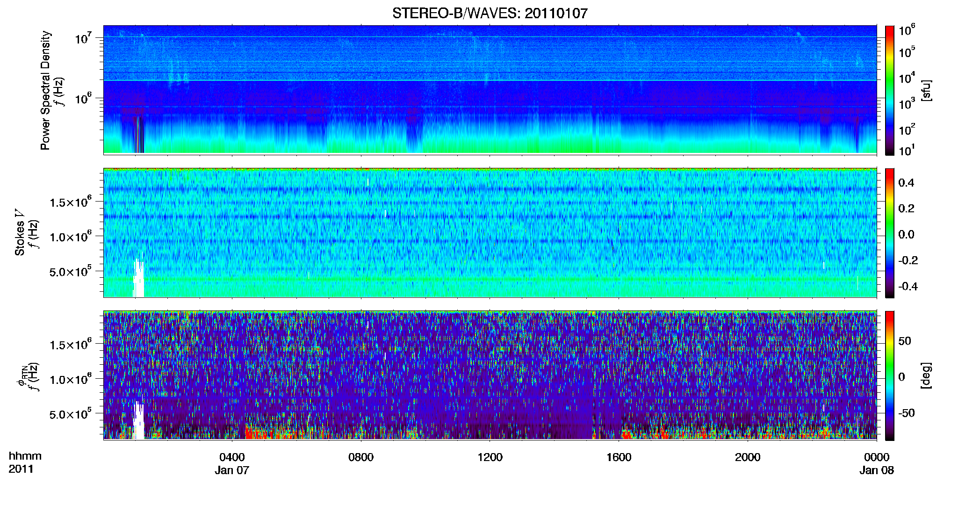The height and width of the screenshot is (505, 980).
Task: Click the 10^7 frequency tick label
Action: (83, 38)
